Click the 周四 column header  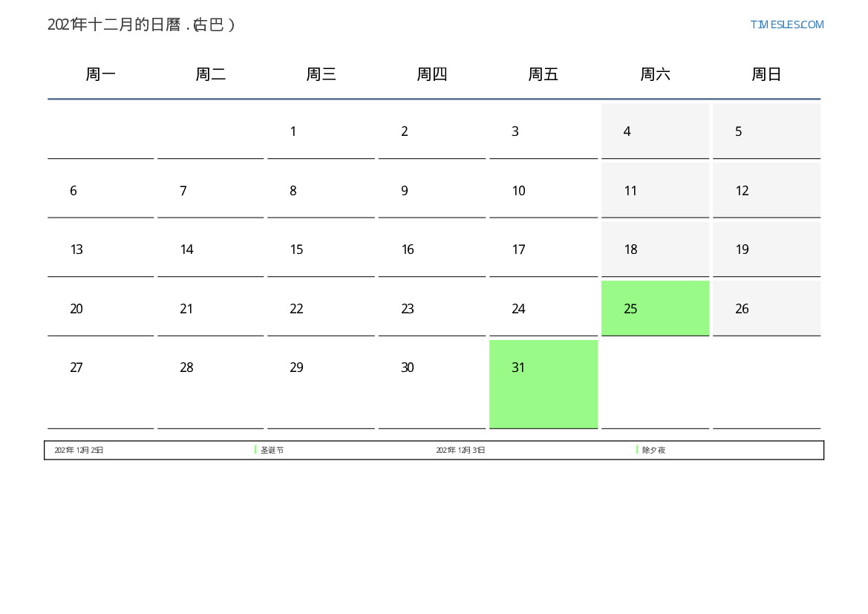[x=432, y=74]
